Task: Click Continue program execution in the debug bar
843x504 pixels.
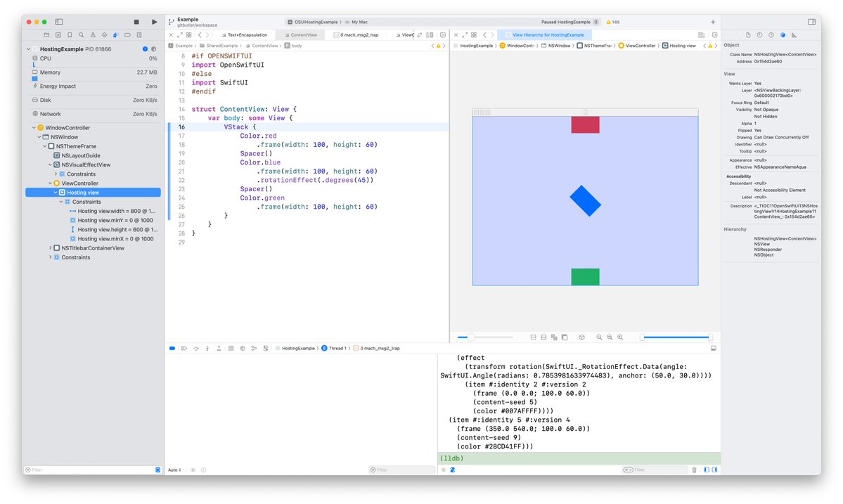Action: tap(184, 348)
